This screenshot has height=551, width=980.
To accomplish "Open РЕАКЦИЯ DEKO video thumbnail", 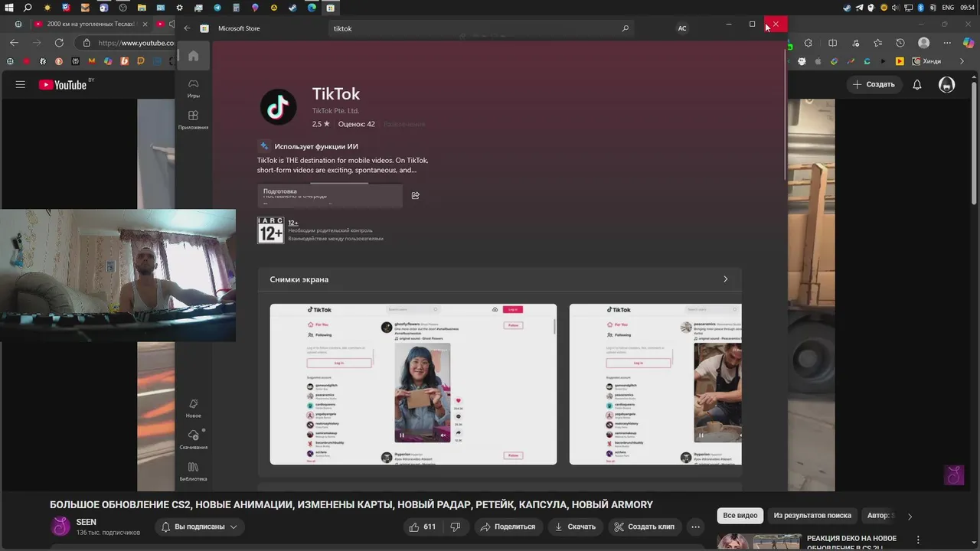I will click(x=759, y=542).
